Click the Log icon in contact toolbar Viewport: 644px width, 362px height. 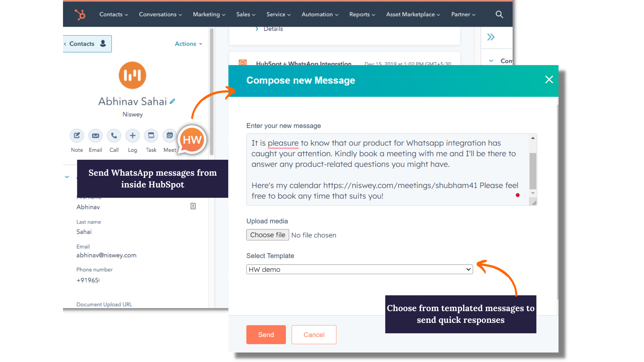pos(132,135)
